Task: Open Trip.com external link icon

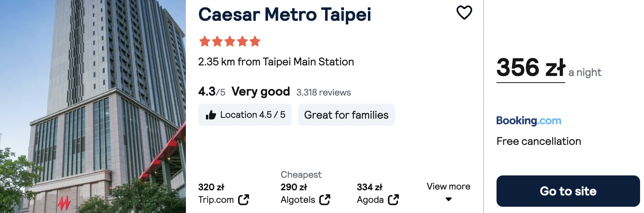Action: click(x=244, y=200)
